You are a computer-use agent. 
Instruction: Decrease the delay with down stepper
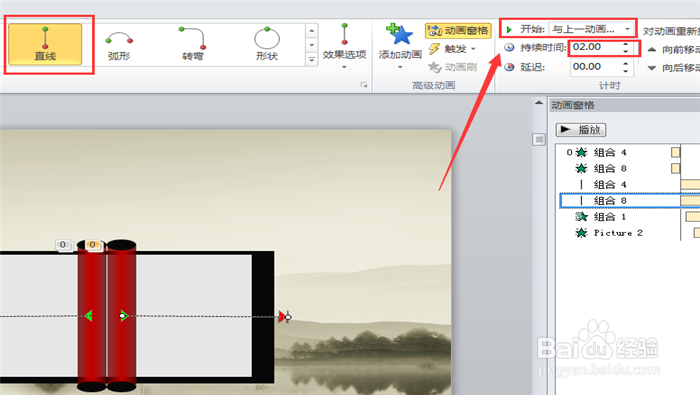click(626, 71)
